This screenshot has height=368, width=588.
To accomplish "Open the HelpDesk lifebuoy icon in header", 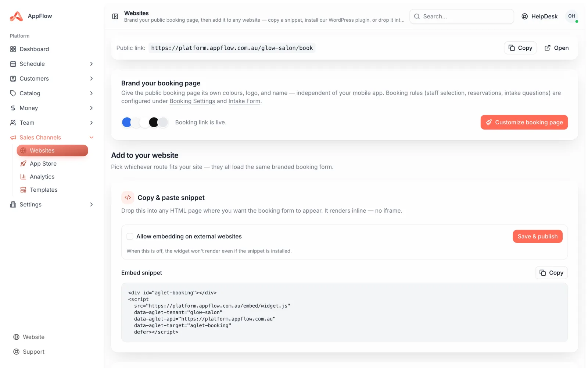I will click(525, 16).
